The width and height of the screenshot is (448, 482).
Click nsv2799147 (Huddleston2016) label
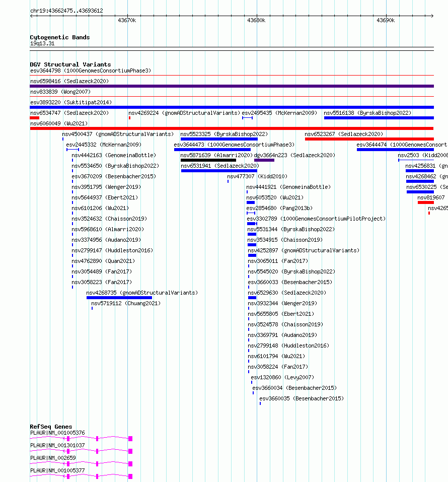point(112,250)
